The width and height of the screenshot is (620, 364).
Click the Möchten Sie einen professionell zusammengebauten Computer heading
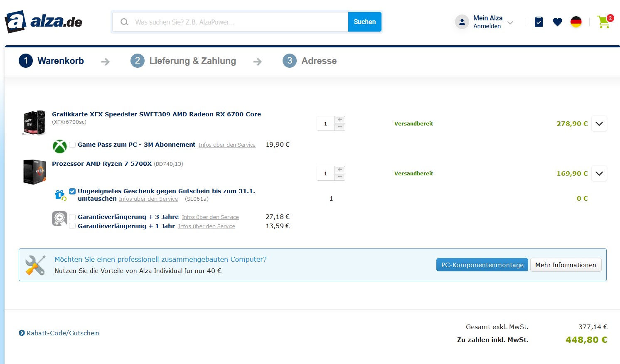point(160,259)
